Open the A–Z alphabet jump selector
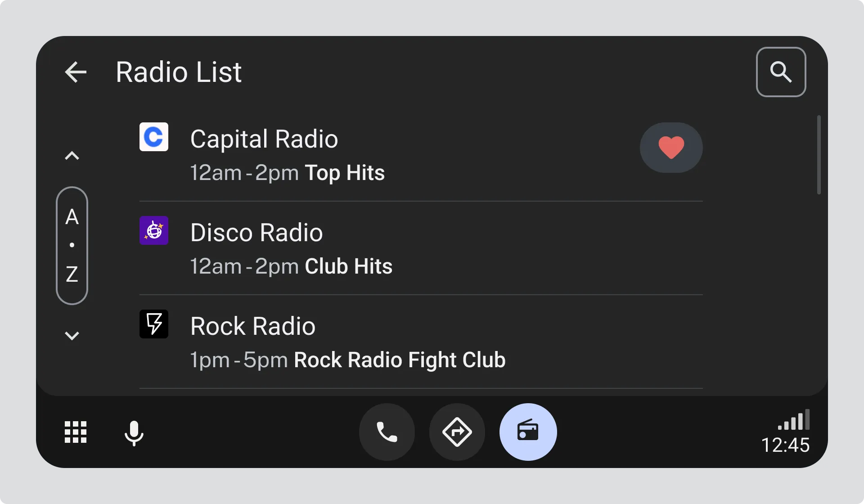 point(72,245)
